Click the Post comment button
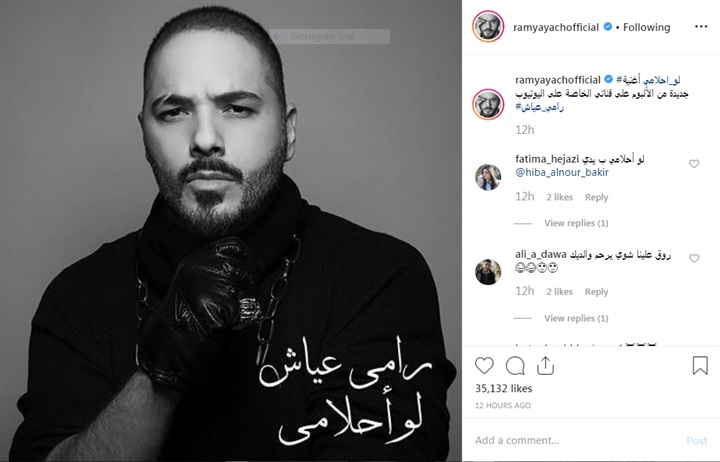Image resolution: width=720 pixels, height=462 pixels. (697, 441)
